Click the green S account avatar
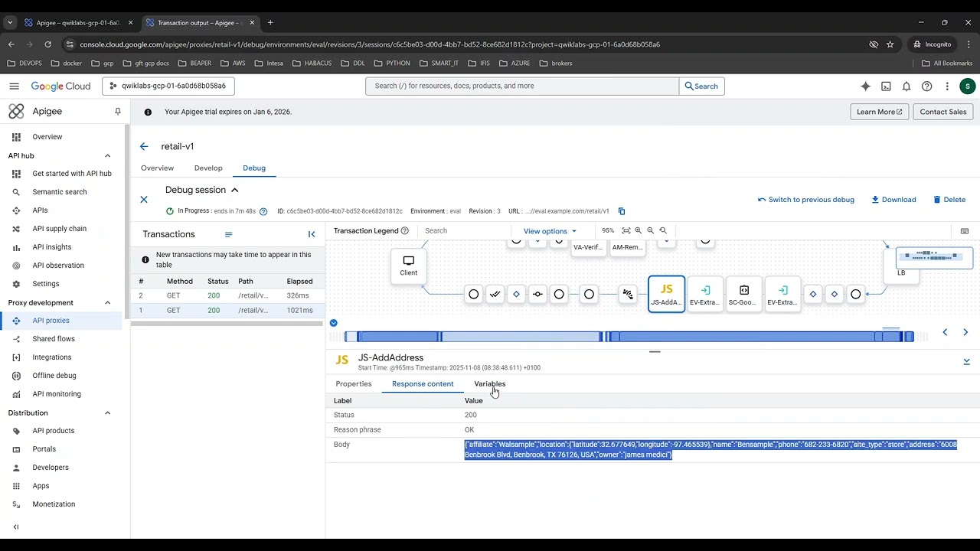The image size is (980, 551). tap(968, 86)
